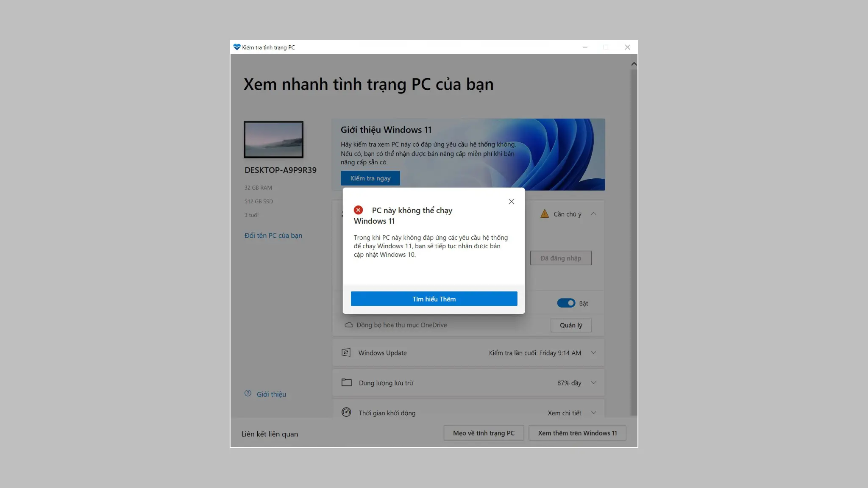Click the Quản lý button
868x488 pixels.
pyautogui.click(x=571, y=325)
